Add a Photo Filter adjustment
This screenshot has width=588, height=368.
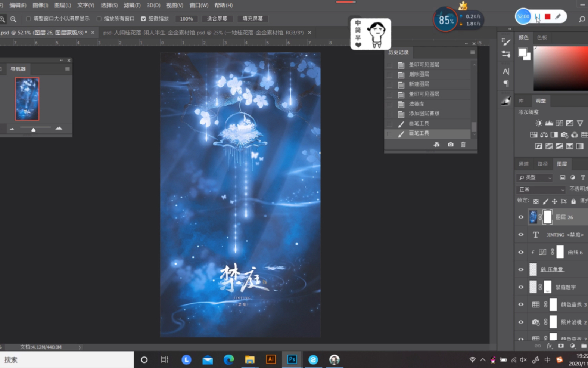tap(564, 134)
